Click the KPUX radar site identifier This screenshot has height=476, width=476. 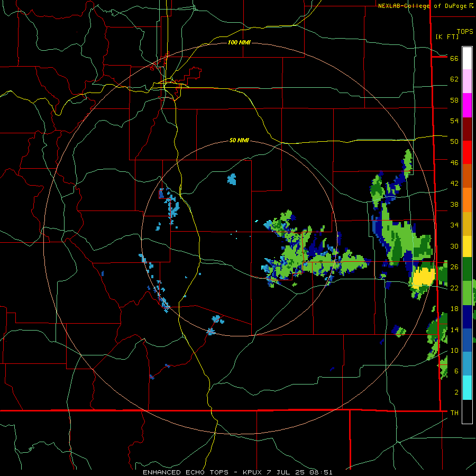pyautogui.click(x=253, y=472)
